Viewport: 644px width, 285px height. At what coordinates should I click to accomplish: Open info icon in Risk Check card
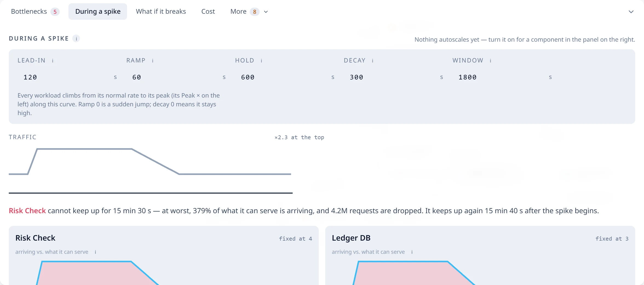(x=96, y=252)
